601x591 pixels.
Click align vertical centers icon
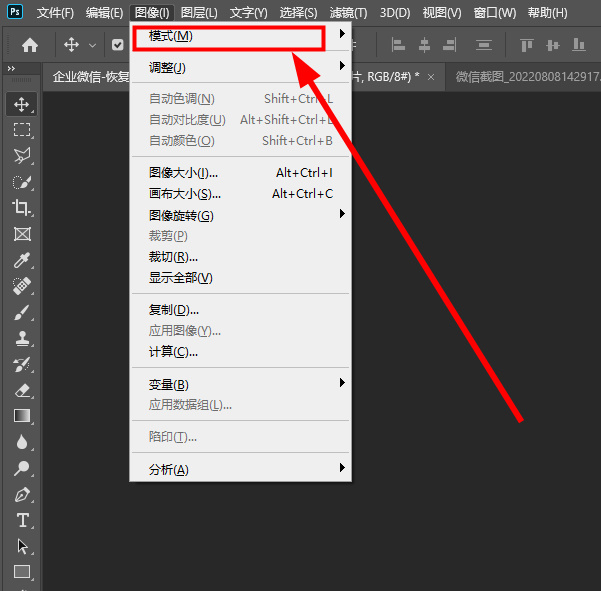pos(553,45)
